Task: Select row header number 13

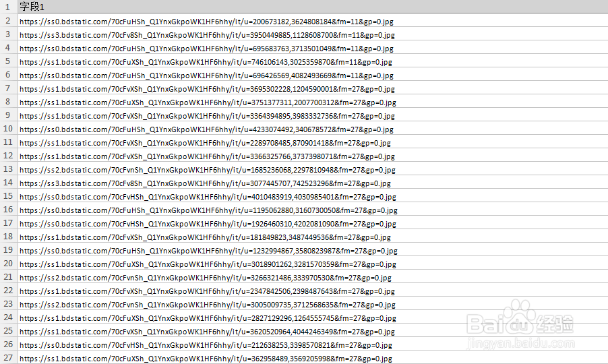Action: pos(9,169)
